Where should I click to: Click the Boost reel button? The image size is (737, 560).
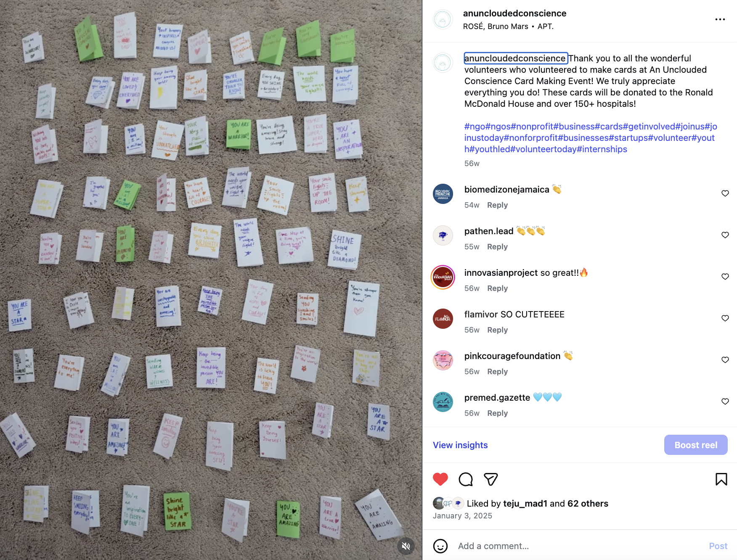(x=696, y=445)
